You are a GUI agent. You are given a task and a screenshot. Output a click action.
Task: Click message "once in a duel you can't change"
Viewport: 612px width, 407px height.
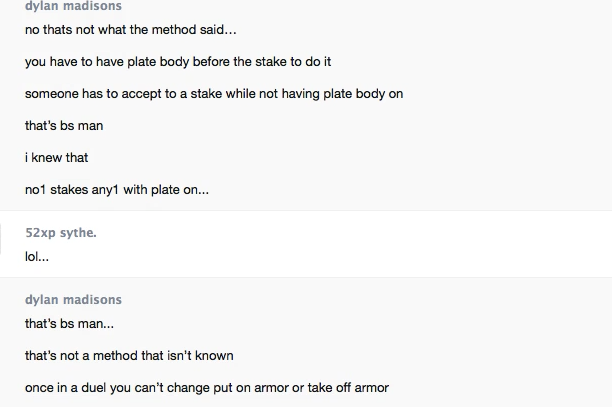[206, 388]
